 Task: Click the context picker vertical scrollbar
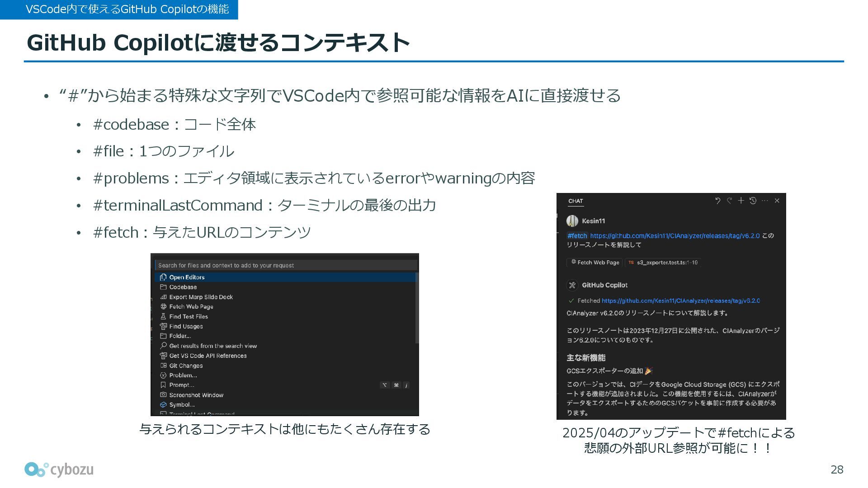417,307
